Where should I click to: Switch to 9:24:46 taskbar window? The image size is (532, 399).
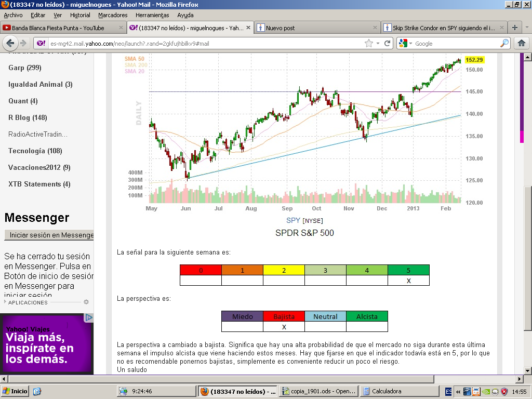click(156, 391)
